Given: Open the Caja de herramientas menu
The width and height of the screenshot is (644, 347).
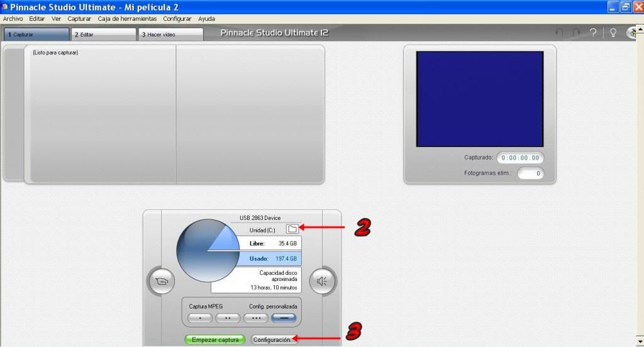Looking at the screenshot, I should (127, 19).
